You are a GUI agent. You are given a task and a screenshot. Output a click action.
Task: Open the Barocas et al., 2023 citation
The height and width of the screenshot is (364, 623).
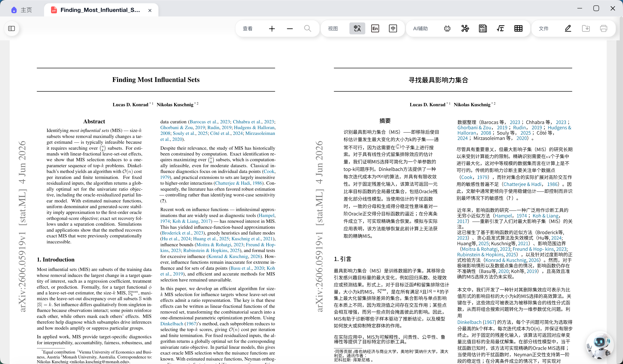(210, 122)
